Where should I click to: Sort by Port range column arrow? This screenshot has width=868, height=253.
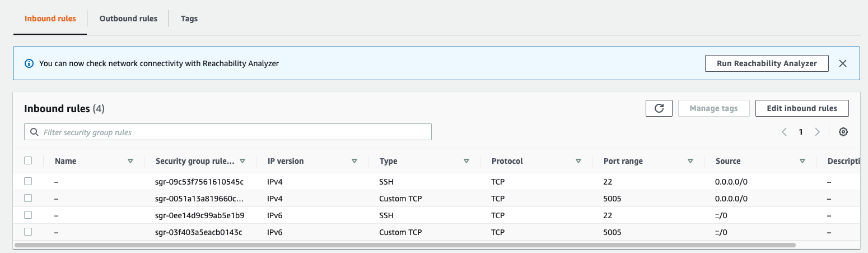[690, 161]
